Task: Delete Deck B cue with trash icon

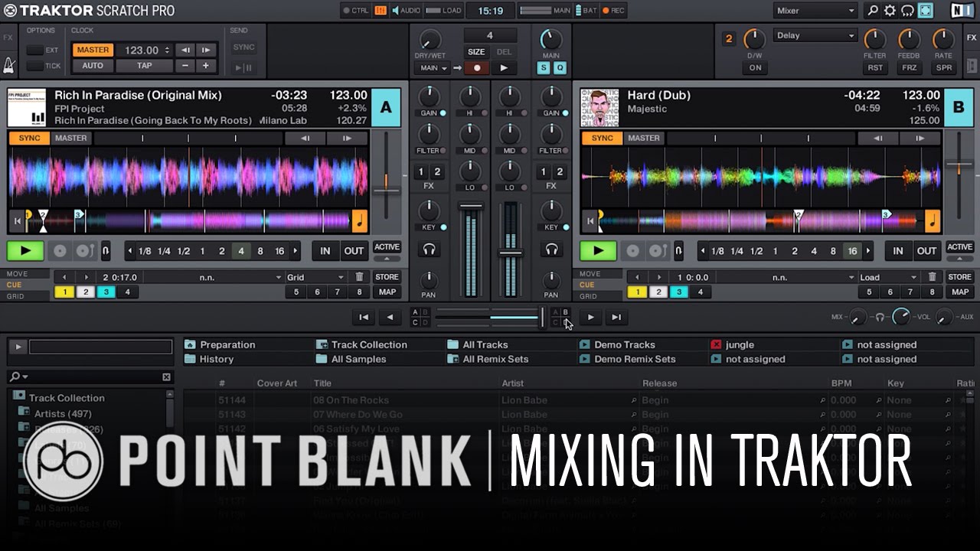Action: click(x=932, y=277)
